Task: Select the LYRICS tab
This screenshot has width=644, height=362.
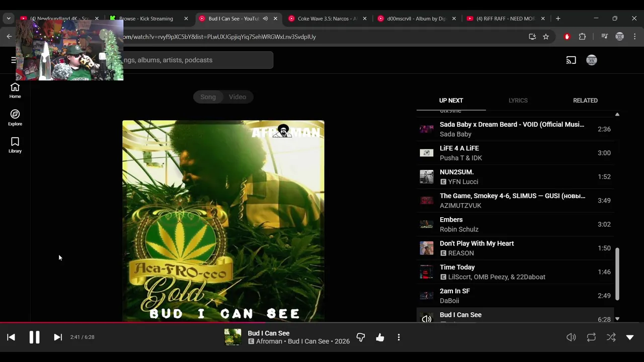Action: (x=518, y=101)
